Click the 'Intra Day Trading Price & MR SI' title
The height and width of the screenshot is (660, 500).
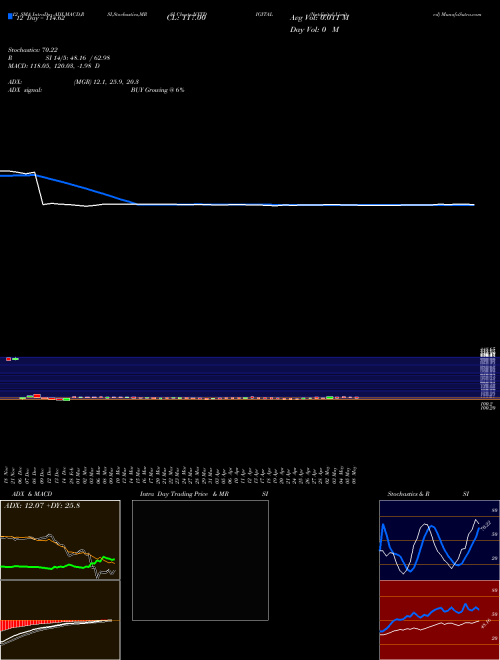click(x=204, y=494)
